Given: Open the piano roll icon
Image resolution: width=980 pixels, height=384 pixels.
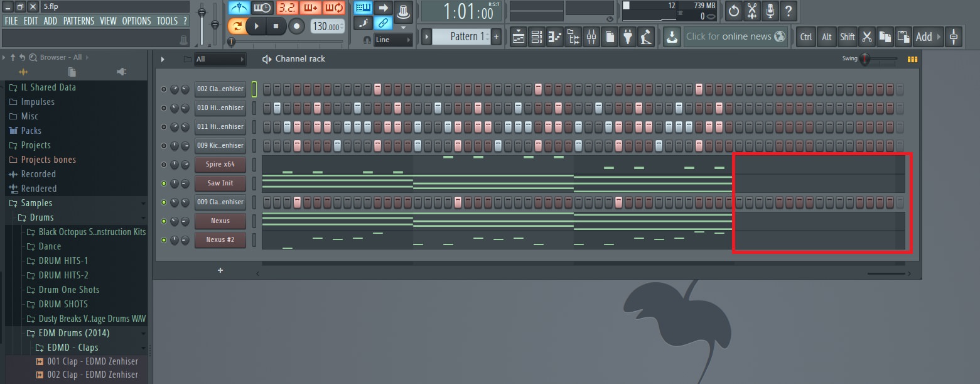Looking at the screenshot, I should 555,37.
